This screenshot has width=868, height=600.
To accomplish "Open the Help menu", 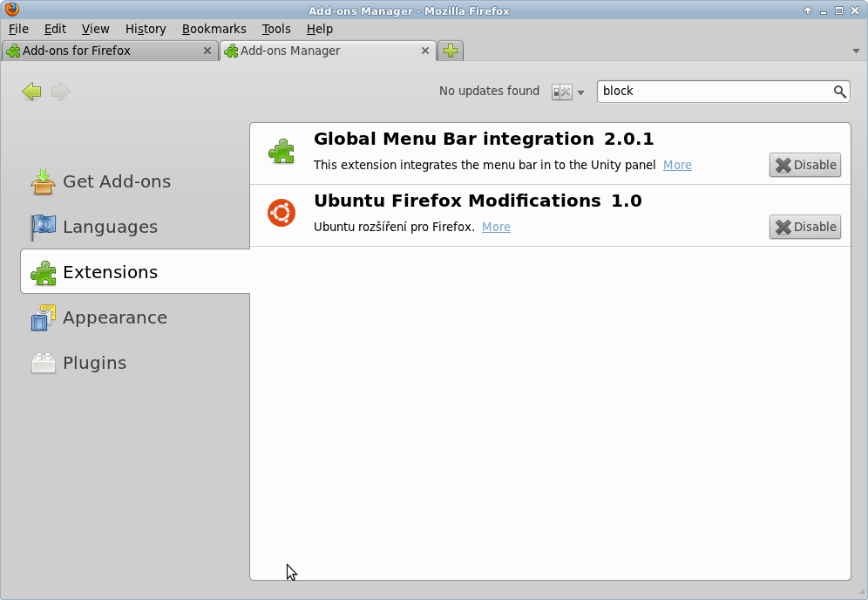I will coord(320,29).
